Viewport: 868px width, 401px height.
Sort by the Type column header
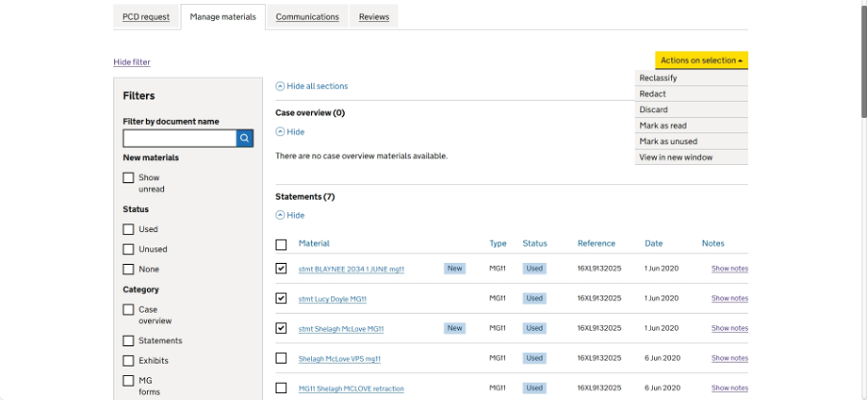tap(497, 244)
